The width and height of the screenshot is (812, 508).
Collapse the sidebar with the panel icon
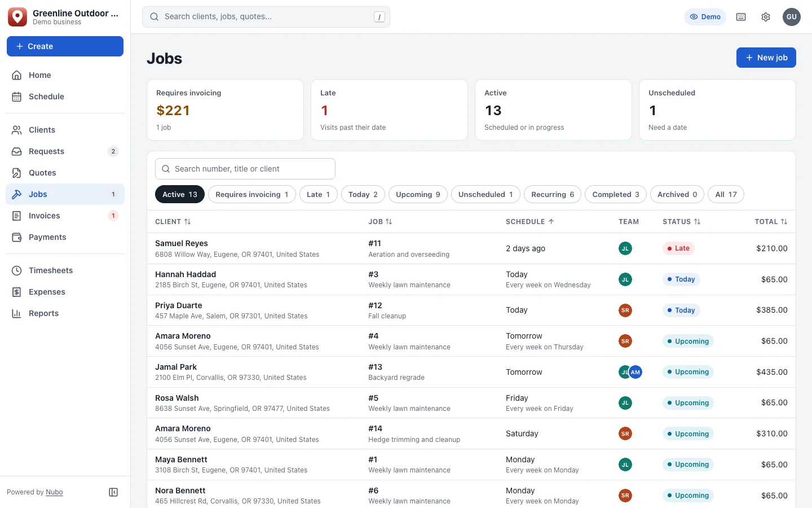[113, 492]
